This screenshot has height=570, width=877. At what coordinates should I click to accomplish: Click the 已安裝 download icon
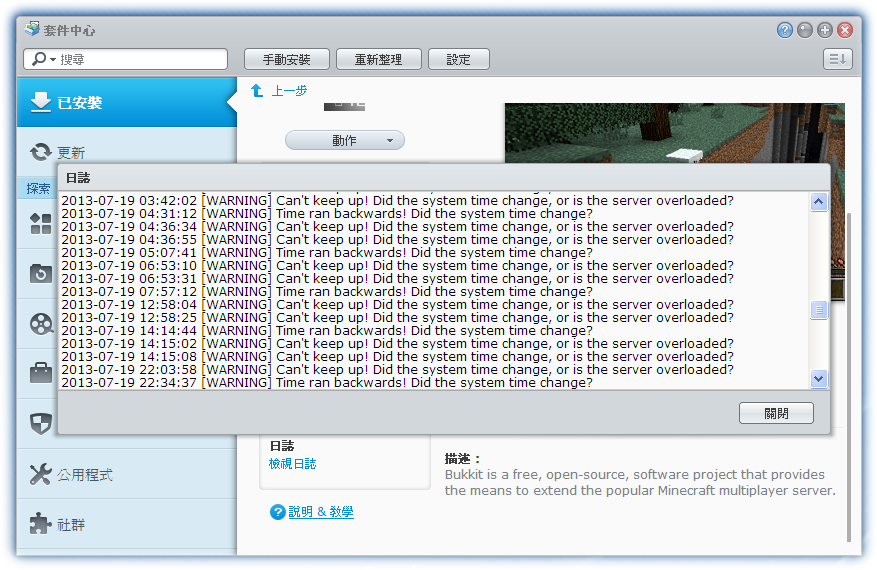click(x=41, y=102)
